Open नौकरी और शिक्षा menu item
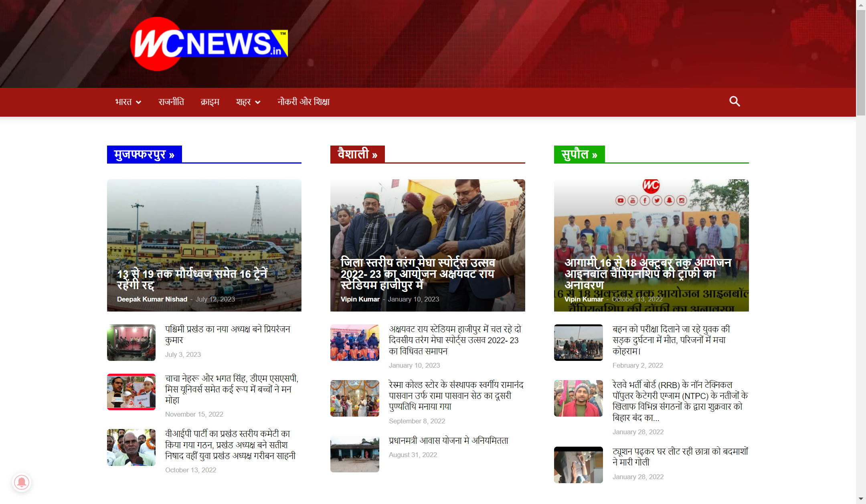The image size is (866, 504). [x=304, y=102]
